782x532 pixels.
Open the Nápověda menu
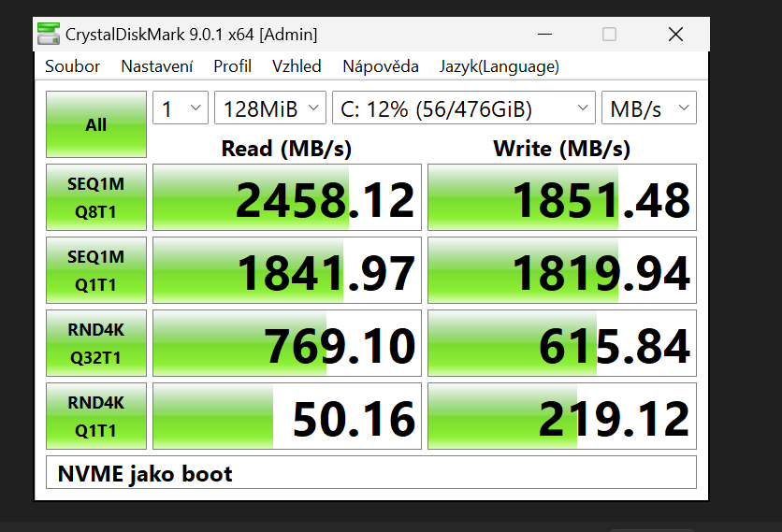[x=380, y=66]
